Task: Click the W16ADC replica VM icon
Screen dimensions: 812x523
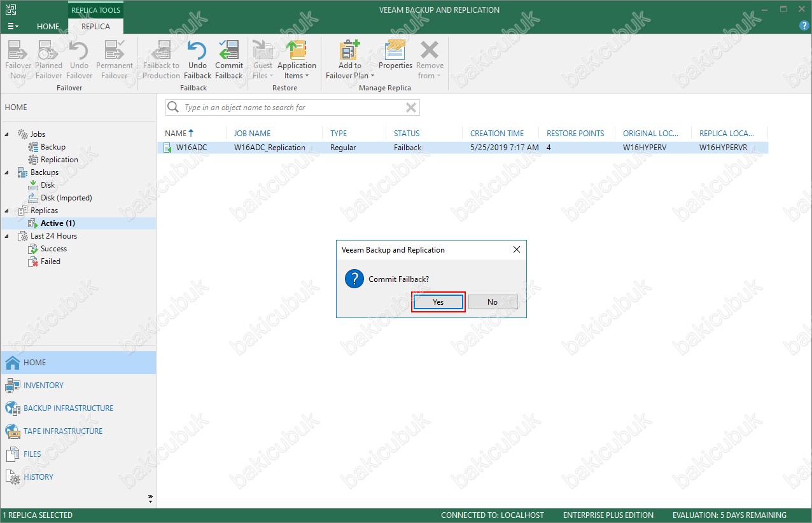Action: (168, 148)
